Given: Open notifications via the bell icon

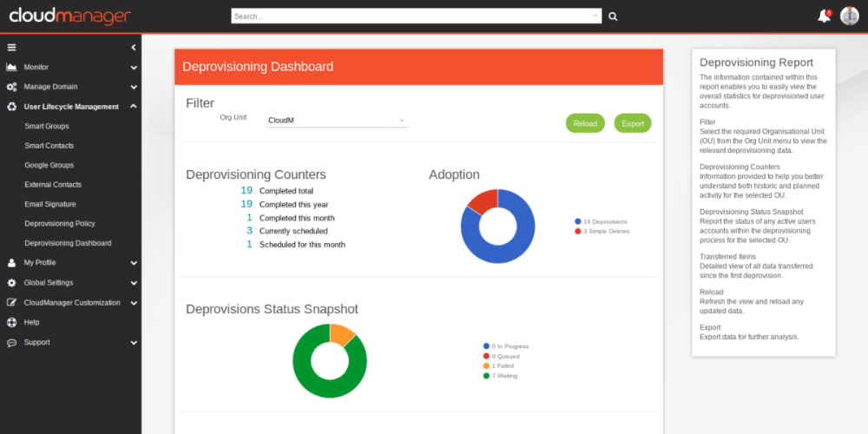Looking at the screenshot, I should (x=825, y=16).
